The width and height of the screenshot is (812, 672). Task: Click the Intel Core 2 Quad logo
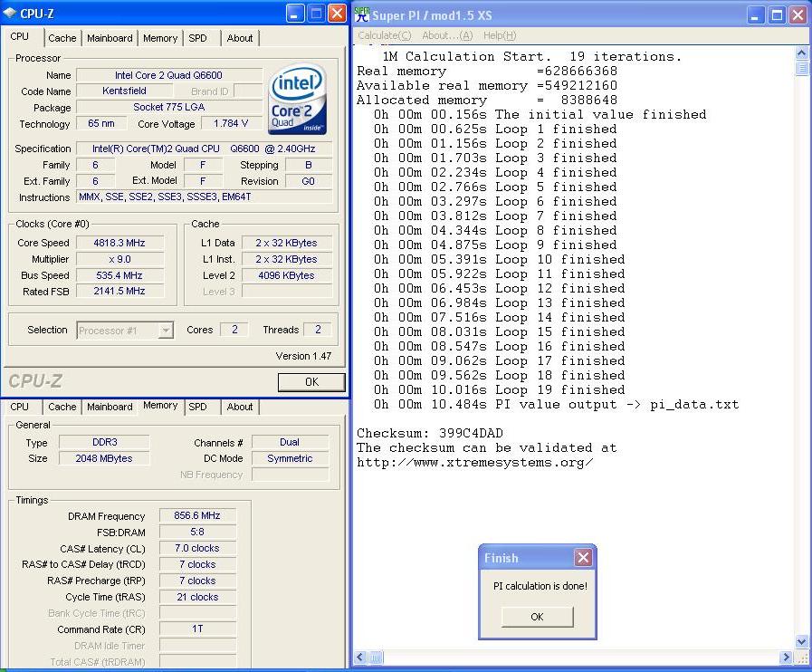[x=297, y=100]
